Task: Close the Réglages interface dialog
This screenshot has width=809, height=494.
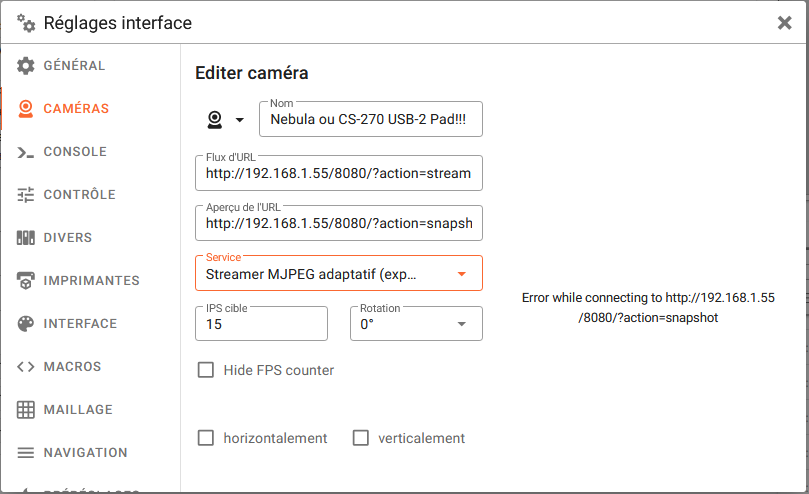Action: [x=784, y=23]
